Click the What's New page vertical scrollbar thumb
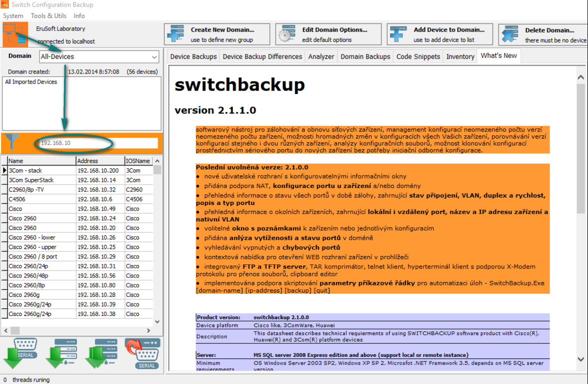The image size is (588, 384). click(x=581, y=148)
